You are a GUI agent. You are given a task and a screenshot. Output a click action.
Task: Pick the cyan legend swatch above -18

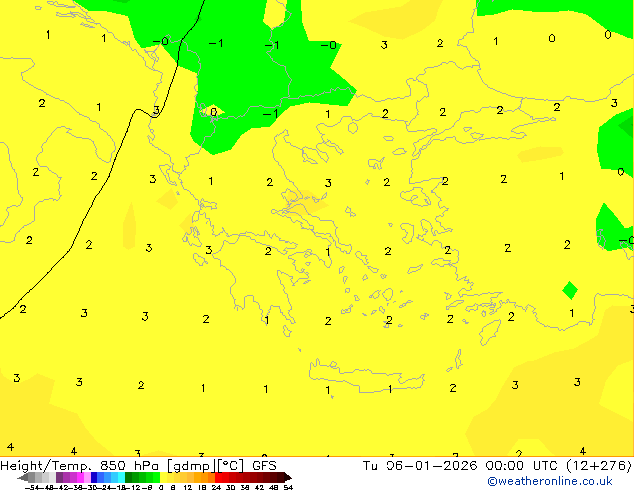[121, 477]
